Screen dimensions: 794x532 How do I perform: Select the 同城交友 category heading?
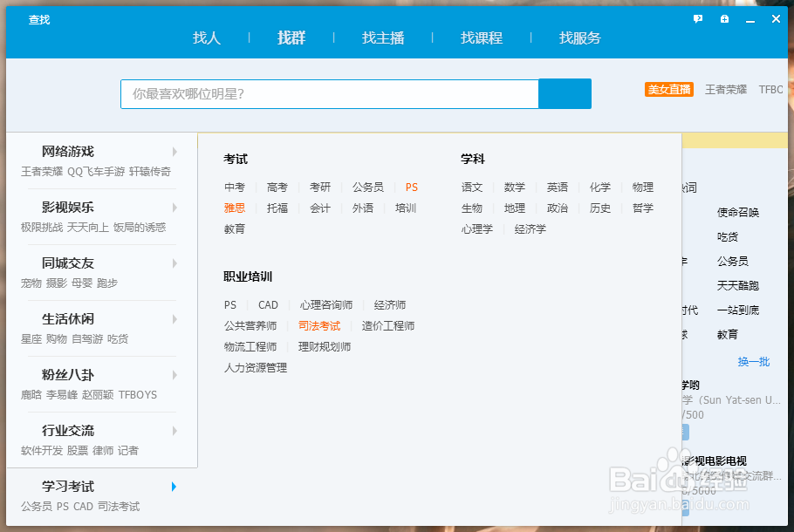click(68, 263)
